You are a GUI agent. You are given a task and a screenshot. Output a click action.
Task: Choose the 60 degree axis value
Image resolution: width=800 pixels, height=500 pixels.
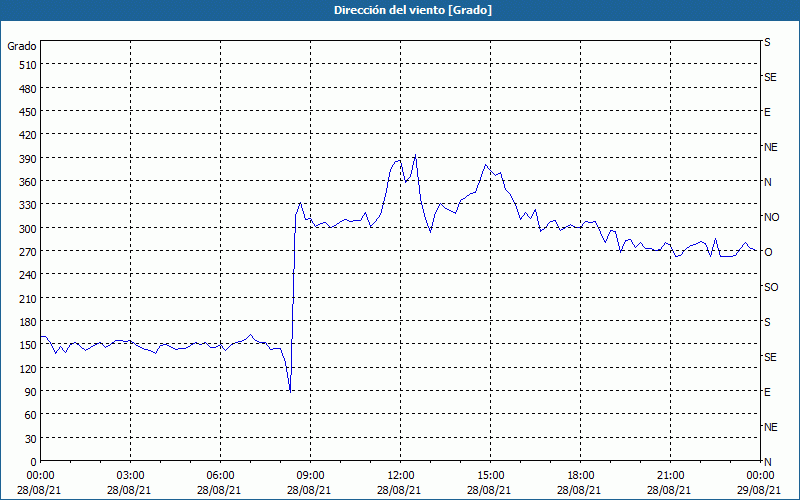(x=31, y=415)
